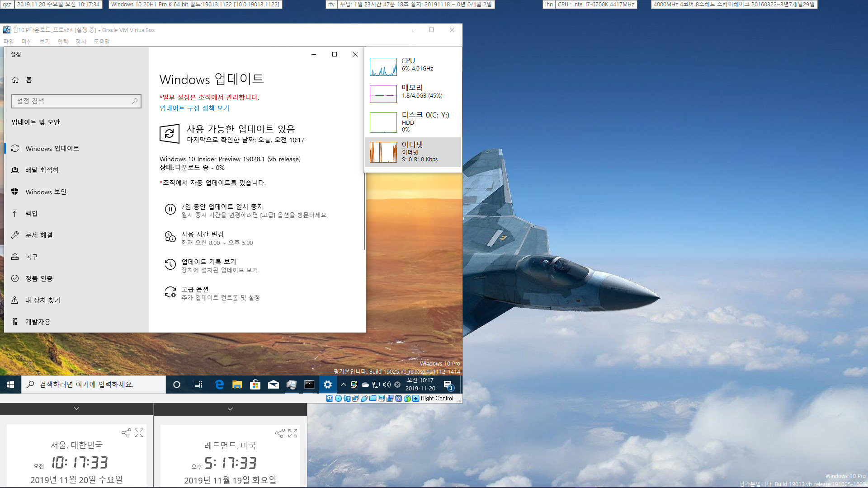Switch to Command Prompt in guest taskbar
868x488 pixels.
[310, 385]
